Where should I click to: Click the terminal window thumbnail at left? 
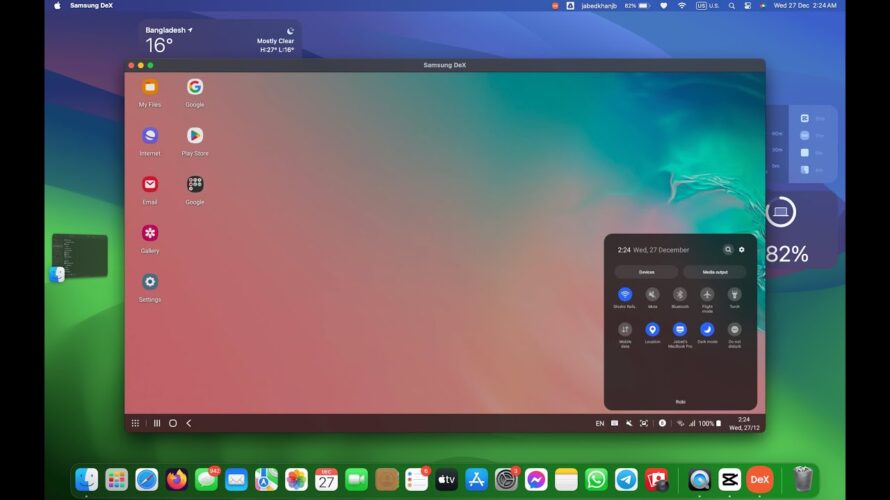pos(79,255)
